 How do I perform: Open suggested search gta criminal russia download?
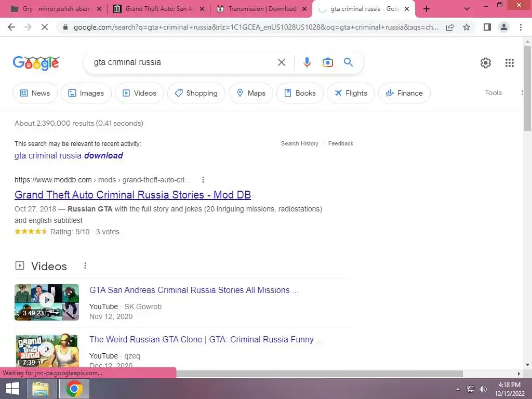pos(69,156)
